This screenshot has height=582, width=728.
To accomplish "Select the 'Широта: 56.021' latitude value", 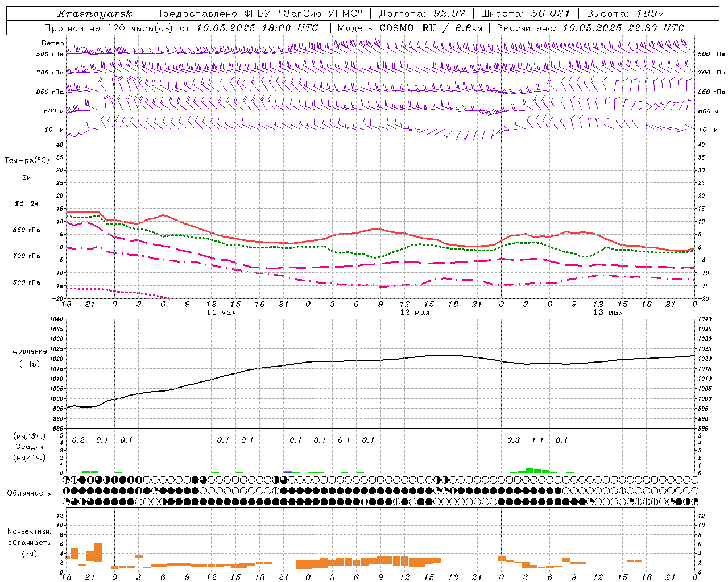I will point(525,14).
